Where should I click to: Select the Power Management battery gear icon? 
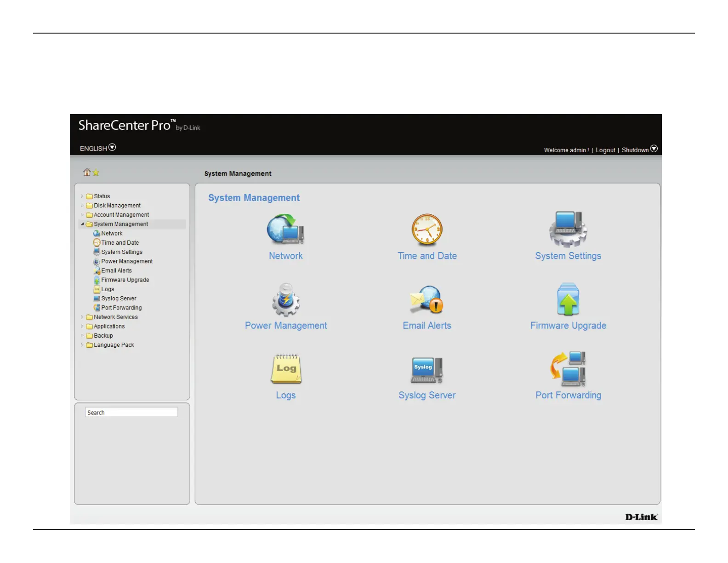(285, 299)
